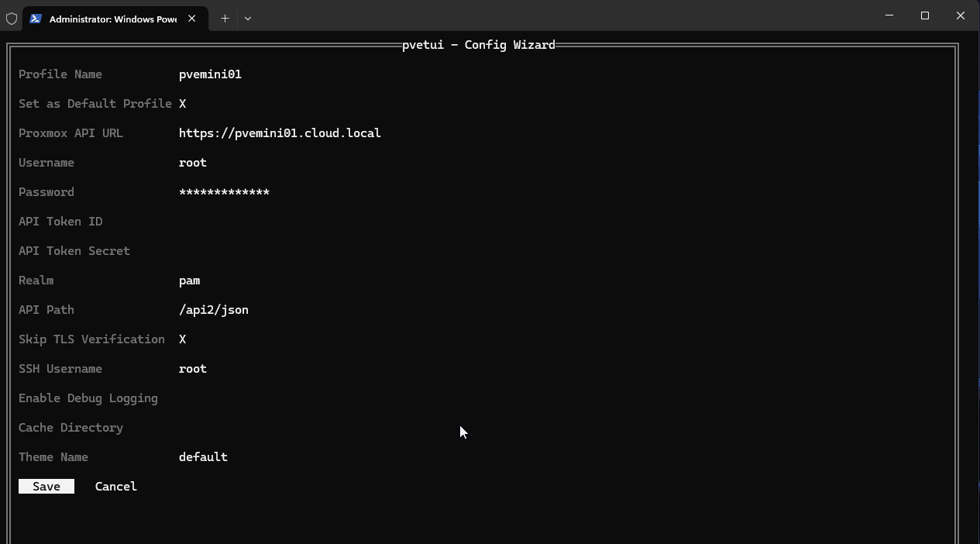
Task: Click the Proxmox API URL field
Action: point(280,133)
